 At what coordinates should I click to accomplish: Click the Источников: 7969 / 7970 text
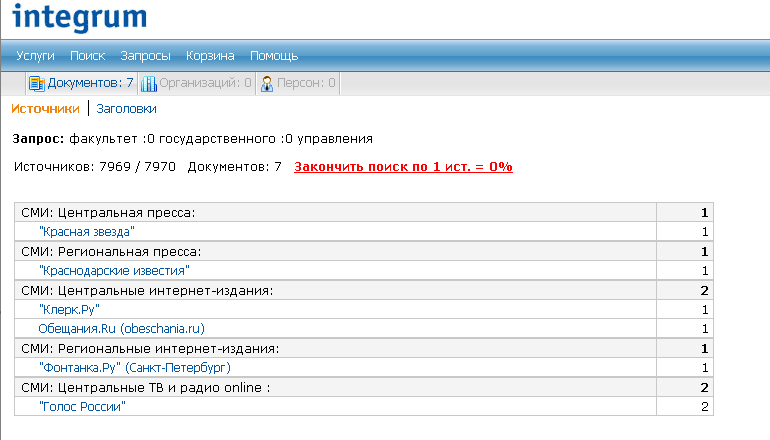(95, 167)
